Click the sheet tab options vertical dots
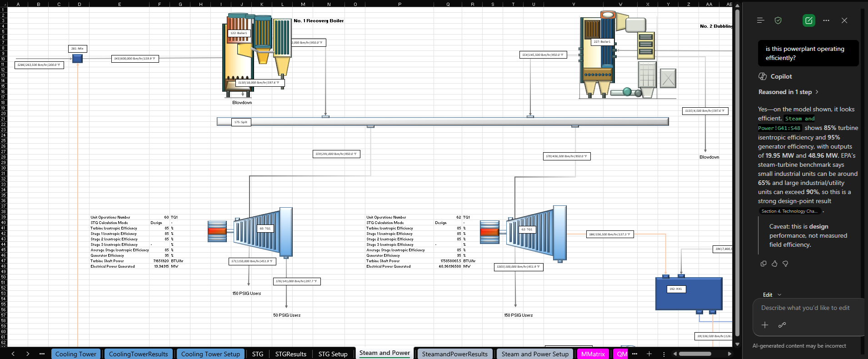Viewport: 868px width, 359px height. coord(664,354)
